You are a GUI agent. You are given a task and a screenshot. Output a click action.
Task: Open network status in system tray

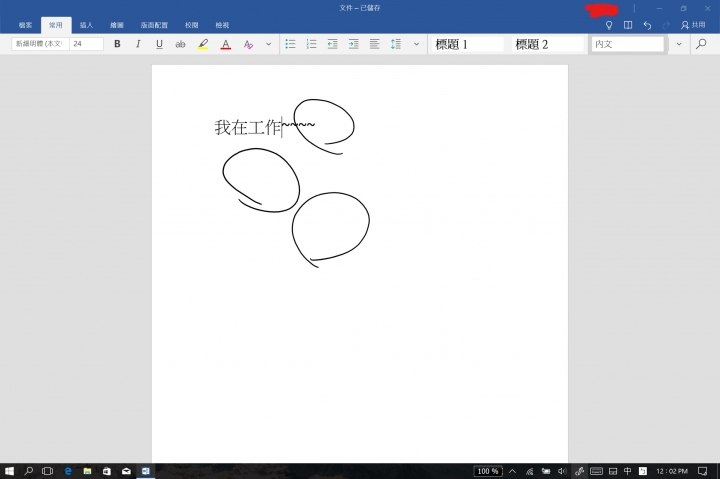[x=529, y=471]
